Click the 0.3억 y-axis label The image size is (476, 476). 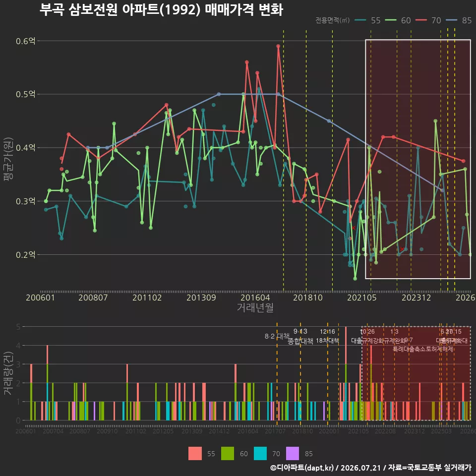pos(25,201)
